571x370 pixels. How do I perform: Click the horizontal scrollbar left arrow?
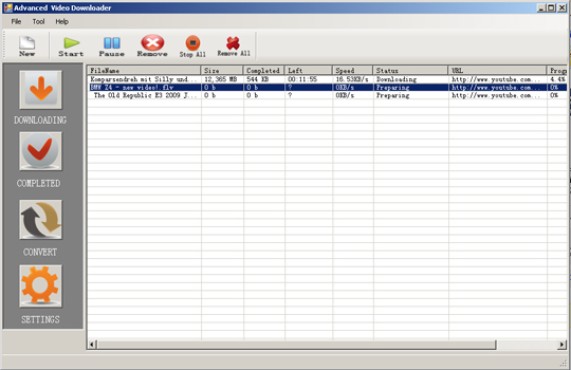pyautogui.click(x=92, y=344)
